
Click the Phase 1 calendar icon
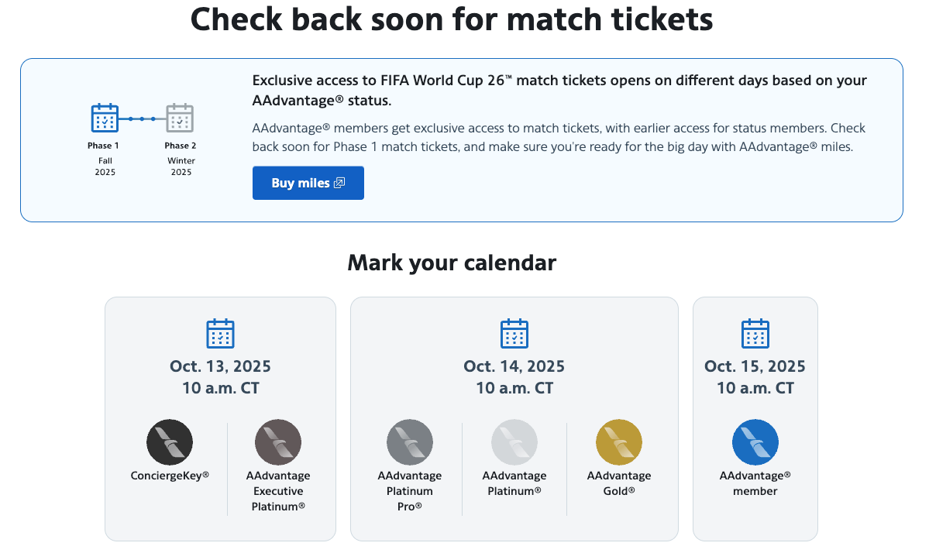[105, 118]
